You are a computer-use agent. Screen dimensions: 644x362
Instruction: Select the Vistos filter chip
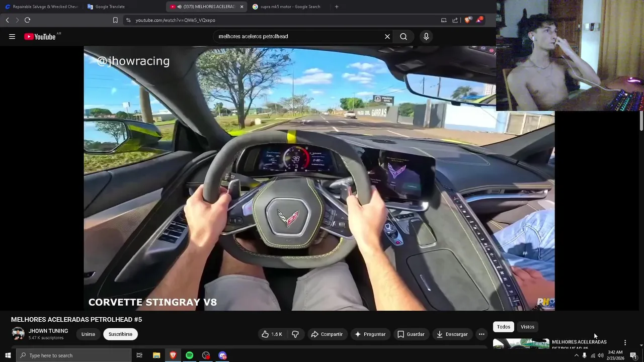click(527, 327)
